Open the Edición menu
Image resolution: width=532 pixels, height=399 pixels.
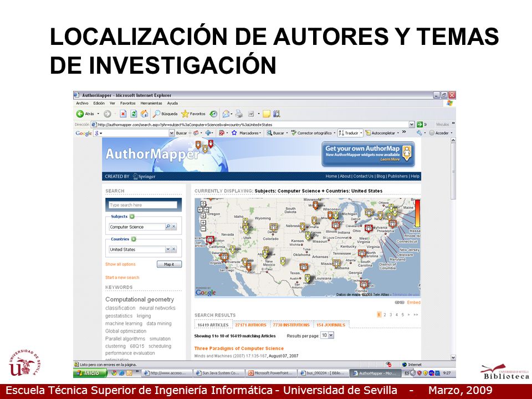pyautogui.click(x=99, y=103)
